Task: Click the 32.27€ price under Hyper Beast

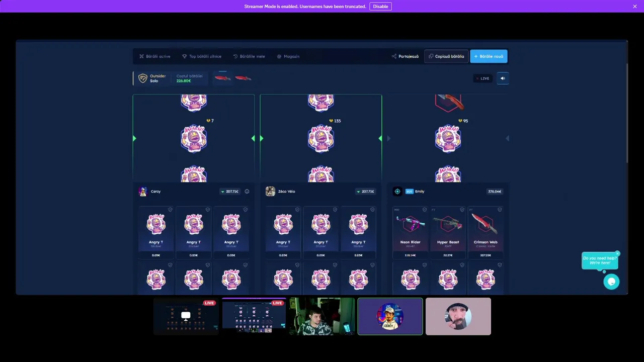Action: [448, 255]
